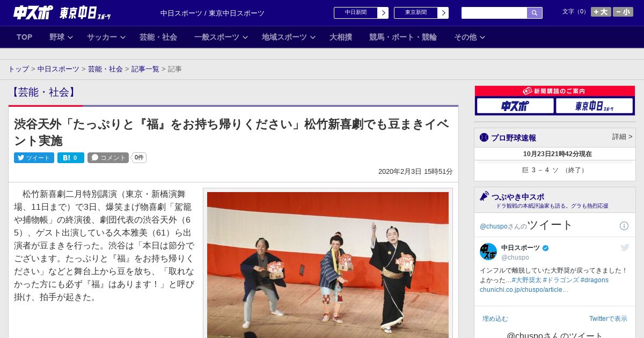Click 東京中日スポーツ subscription banner button
Image resolution: width=644 pixels, height=338 pixels.
(594, 106)
